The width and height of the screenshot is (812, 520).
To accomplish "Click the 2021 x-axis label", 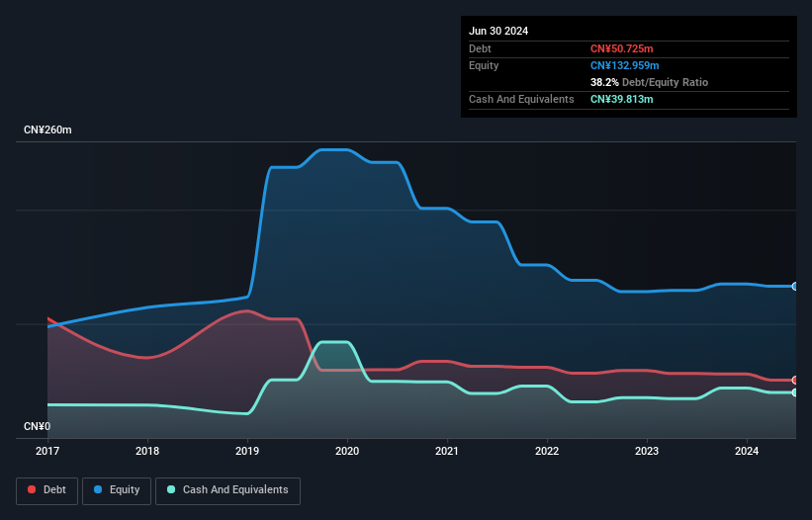I will click(447, 451).
